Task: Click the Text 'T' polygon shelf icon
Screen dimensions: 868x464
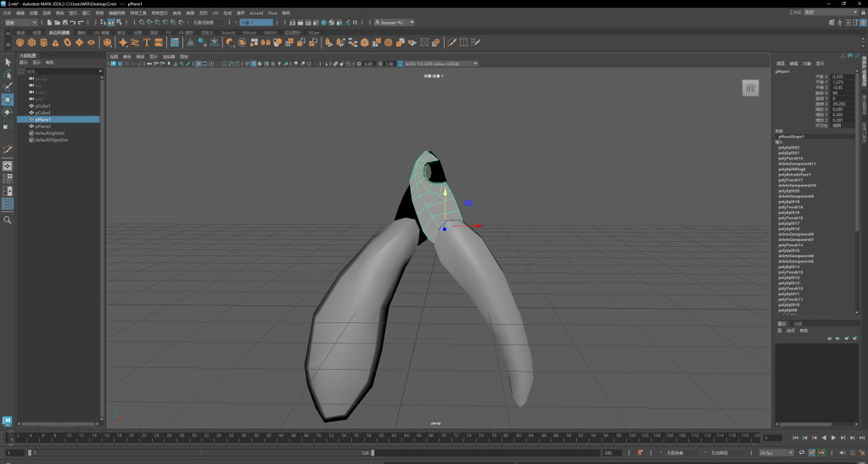Action: (147, 42)
